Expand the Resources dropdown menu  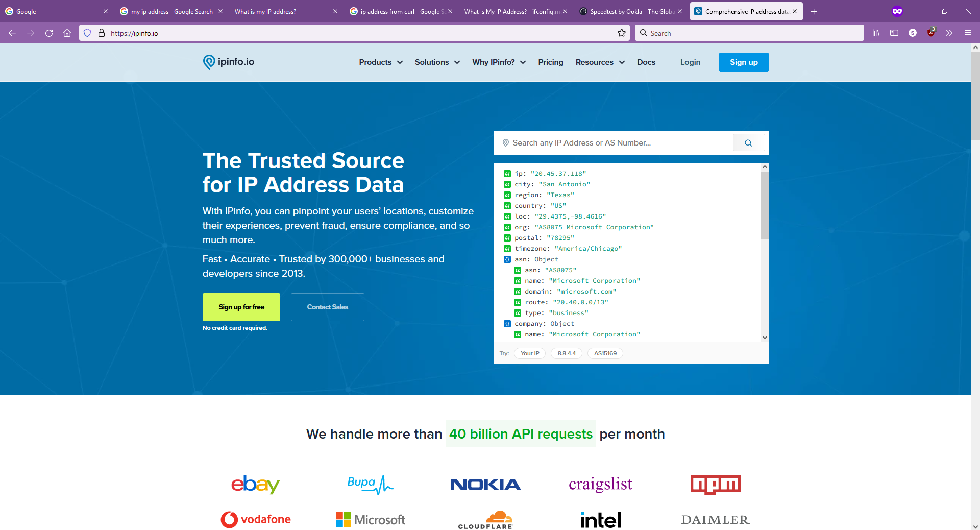tap(600, 62)
